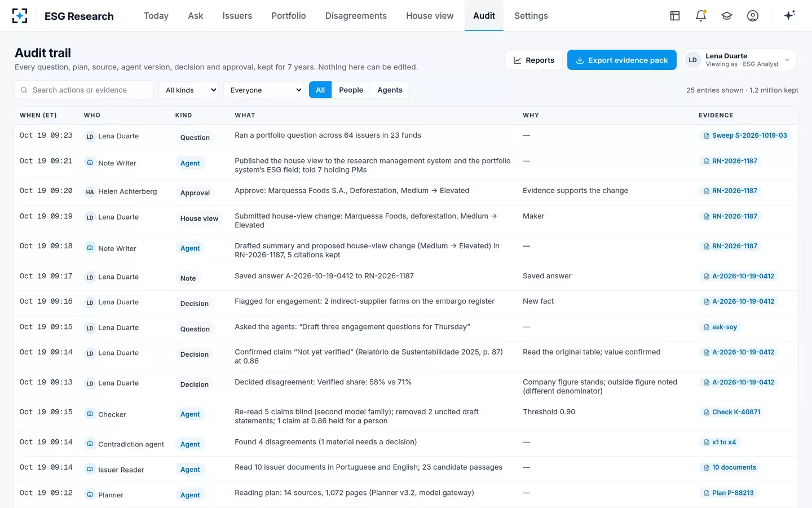812x508 pixels.
Task: Switch to the House view tab
Action: tap(430, 16)
